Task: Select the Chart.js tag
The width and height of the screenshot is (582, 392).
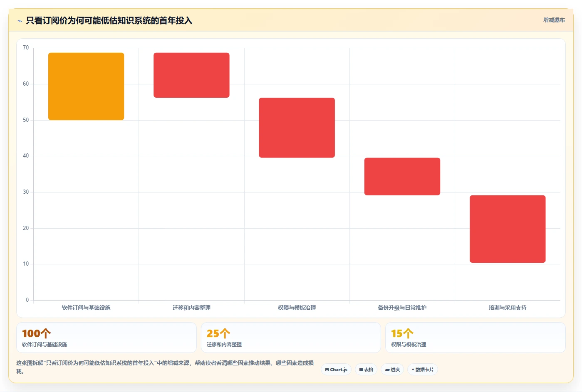Action: click(x=336, y=370)
